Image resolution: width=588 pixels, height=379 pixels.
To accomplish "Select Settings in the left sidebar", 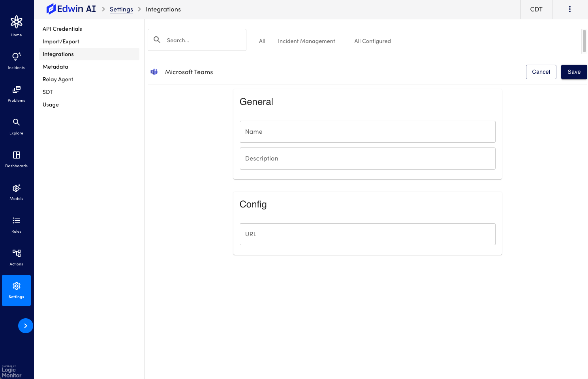I will (x=16, y=290).
